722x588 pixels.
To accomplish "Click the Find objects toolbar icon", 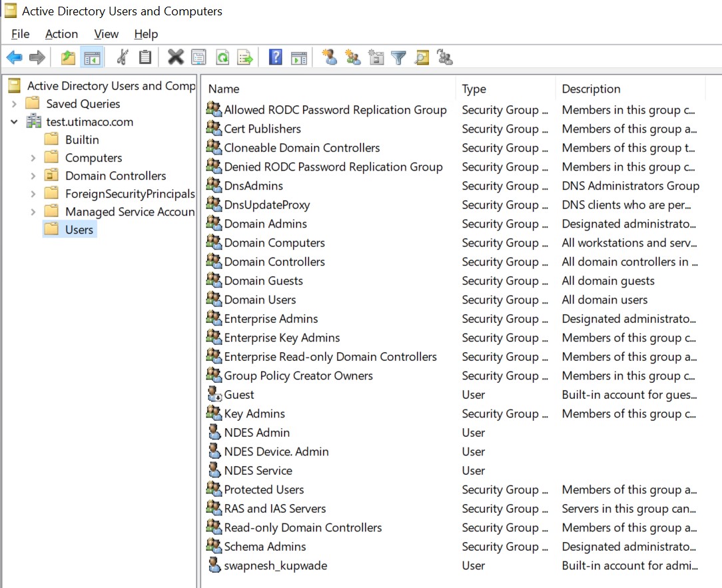I will (422, 57).
